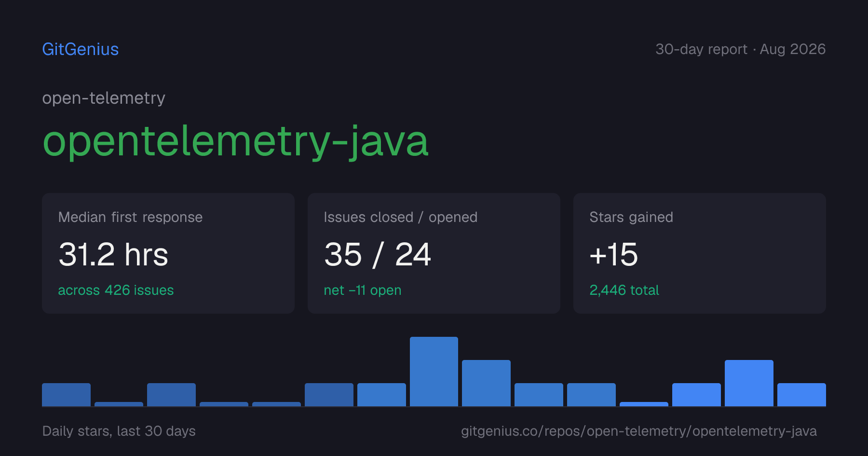Viewport: 868px width, 456px height.
Task: Click the tallest bar in the daily stars chart
Action: click(434, 372)
